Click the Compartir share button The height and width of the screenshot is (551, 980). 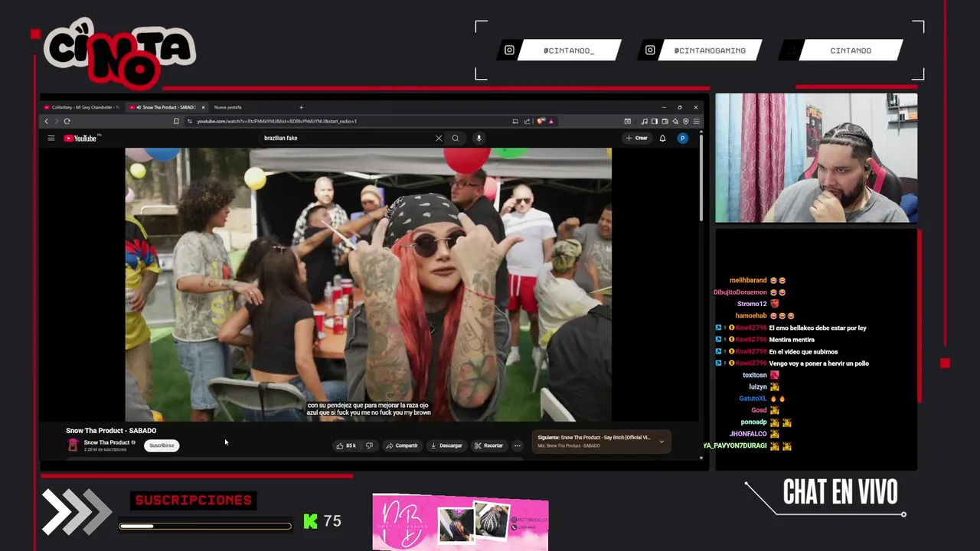point(402,445)
